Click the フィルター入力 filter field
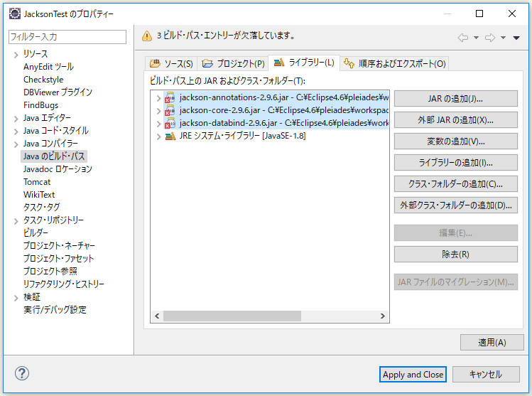The width and height of the screenshot is (532, 396). tap(67, 37)
